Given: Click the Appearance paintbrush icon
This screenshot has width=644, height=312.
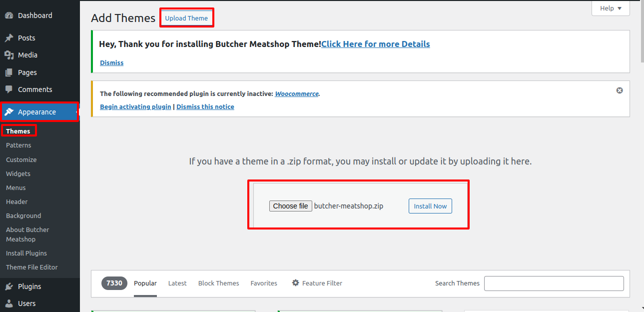Looking at the screenshot, I should [x=9, y=112].
